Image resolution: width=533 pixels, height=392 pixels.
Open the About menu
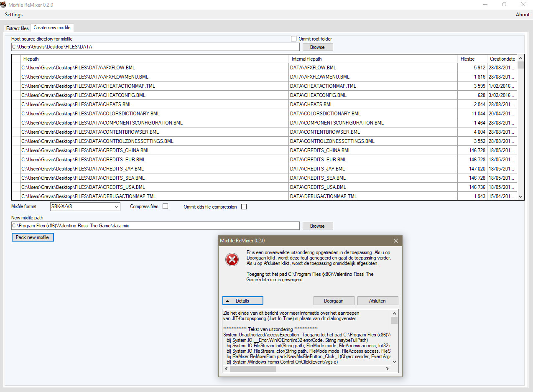(x=523, y=15)
